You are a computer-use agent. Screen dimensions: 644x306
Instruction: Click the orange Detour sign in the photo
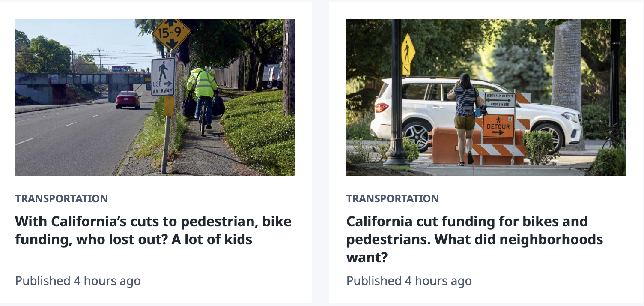pos(498,126)
